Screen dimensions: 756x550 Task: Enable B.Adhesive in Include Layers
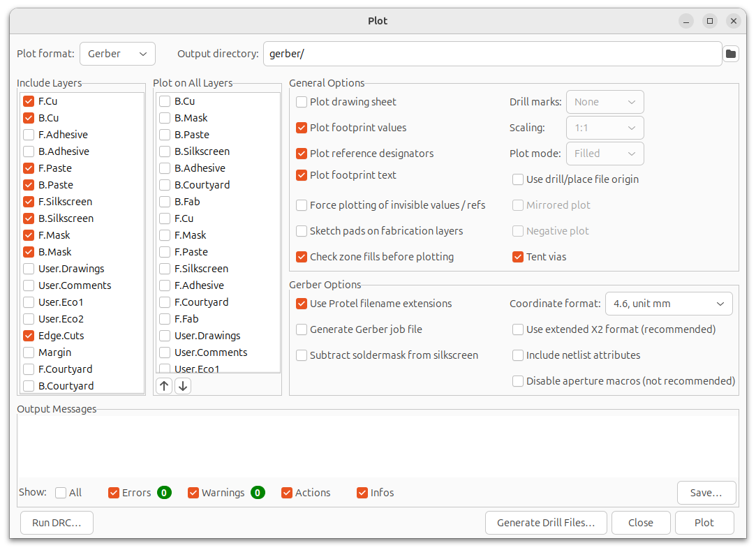click(29, 151)
